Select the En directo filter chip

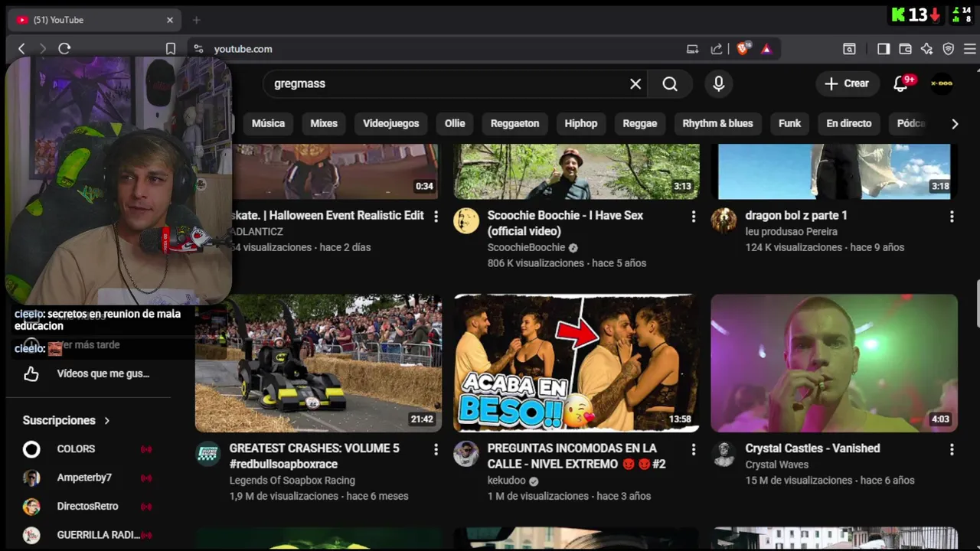click(x=848, y=123)
